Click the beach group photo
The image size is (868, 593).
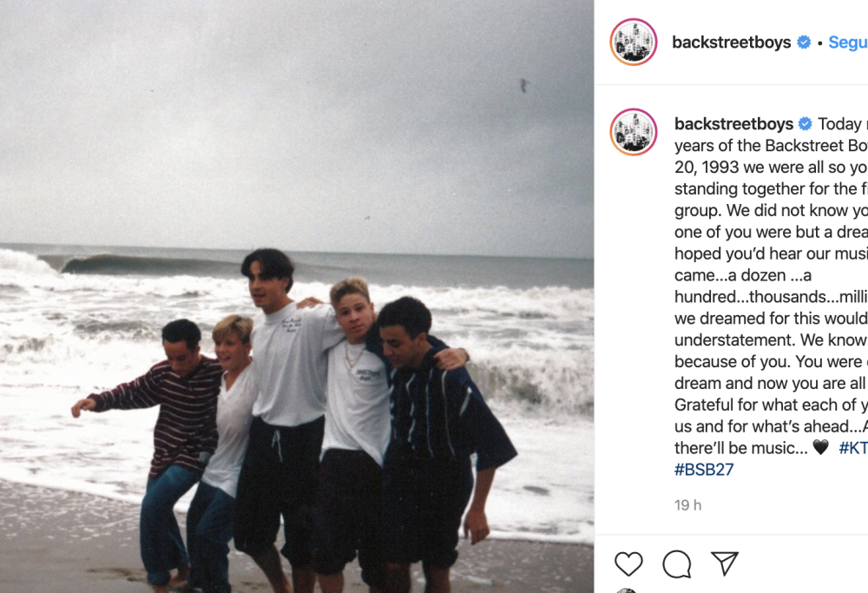click(x=297, y=296)
